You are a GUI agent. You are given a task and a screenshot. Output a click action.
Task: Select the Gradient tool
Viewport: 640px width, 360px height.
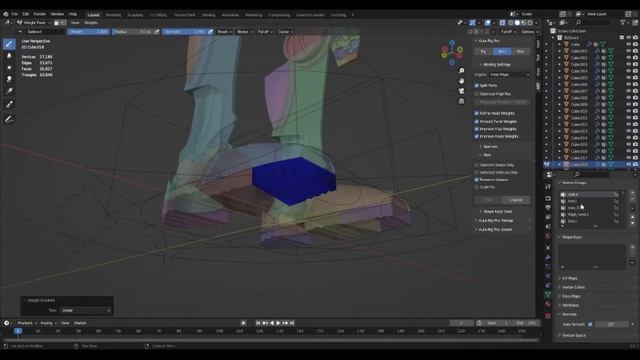[x=9, y=91]
